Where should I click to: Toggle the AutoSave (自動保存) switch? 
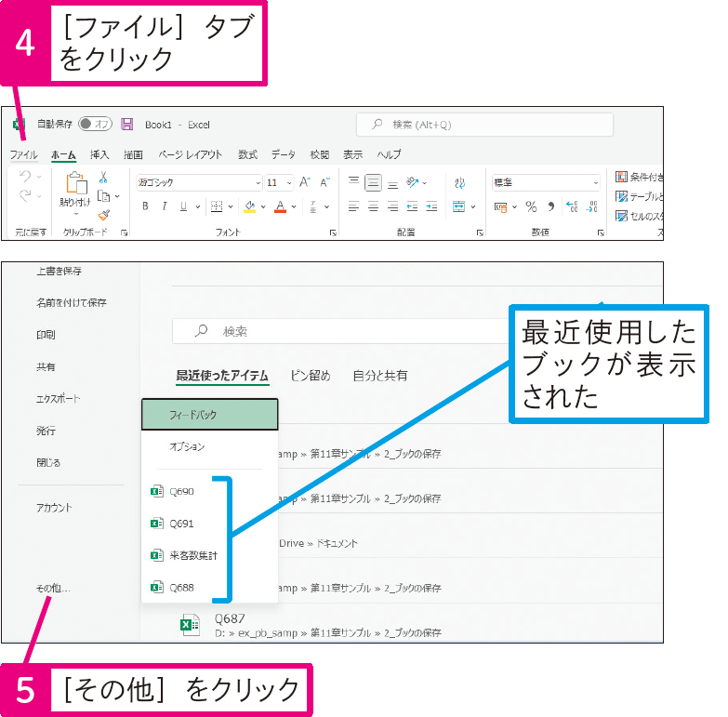[95, 124]
